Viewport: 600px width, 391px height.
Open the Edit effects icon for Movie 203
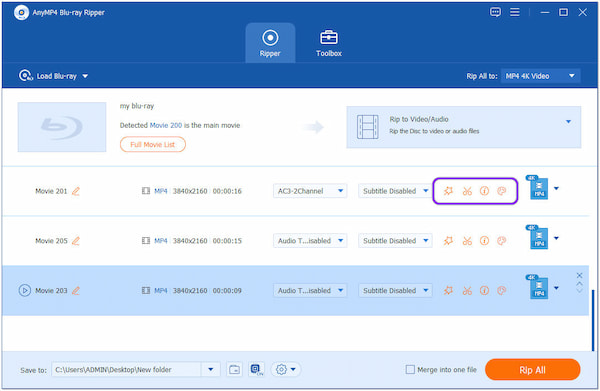(448, 290)
